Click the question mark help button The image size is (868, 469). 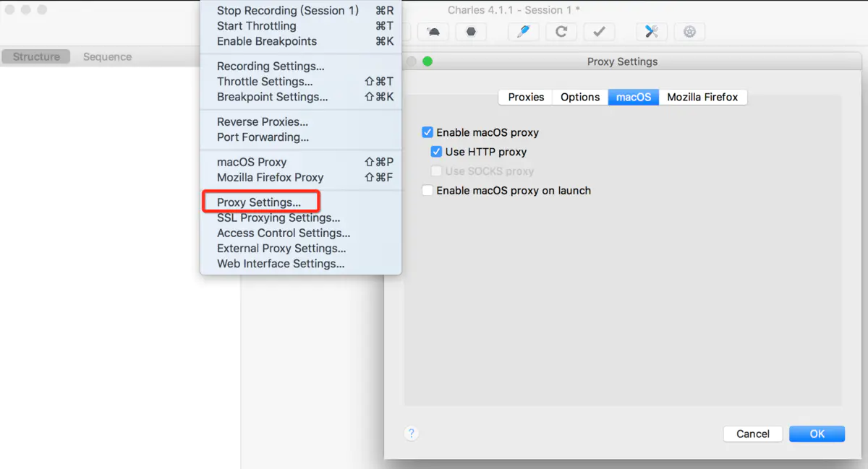coord(411,434)
